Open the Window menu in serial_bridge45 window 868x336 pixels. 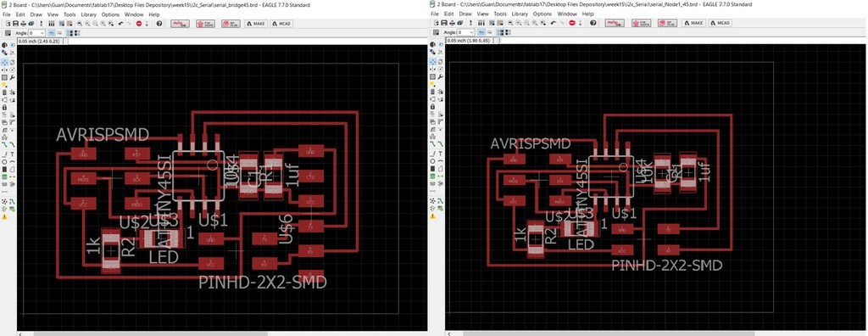tap(134, 14)
